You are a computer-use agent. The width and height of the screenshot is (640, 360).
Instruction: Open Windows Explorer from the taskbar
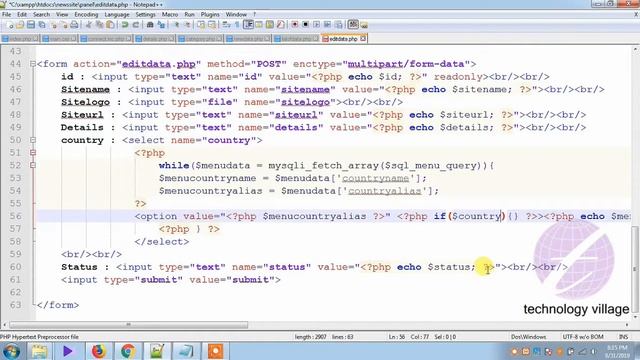pyautogui.click(x=40, y=351)
